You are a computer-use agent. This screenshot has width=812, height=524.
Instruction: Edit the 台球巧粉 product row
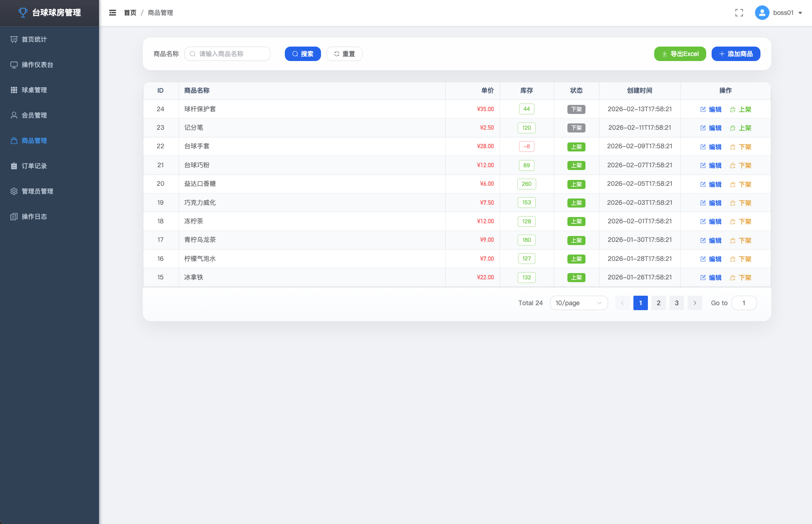click(x=711, y=165)
